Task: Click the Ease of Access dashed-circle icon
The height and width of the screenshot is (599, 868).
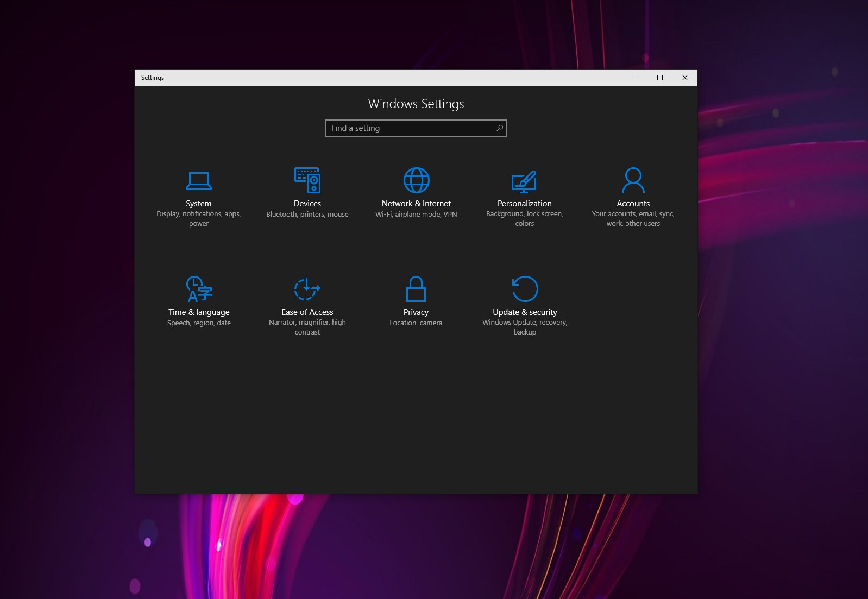Action: coord(307,289)
